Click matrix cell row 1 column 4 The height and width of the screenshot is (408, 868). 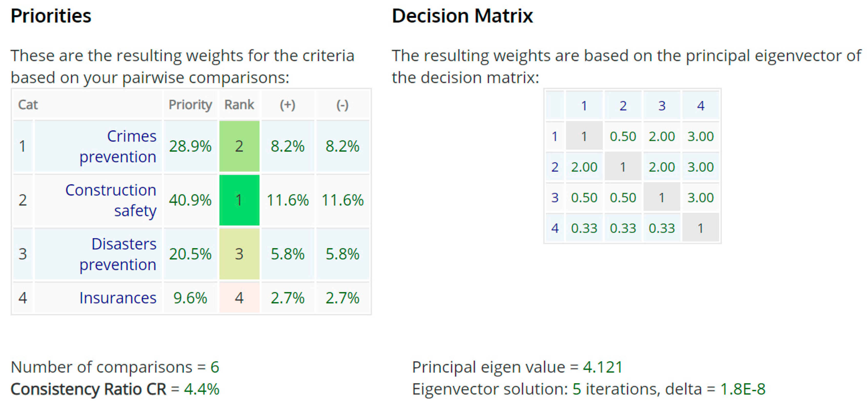pyautogui.click(x=701, y=136)
